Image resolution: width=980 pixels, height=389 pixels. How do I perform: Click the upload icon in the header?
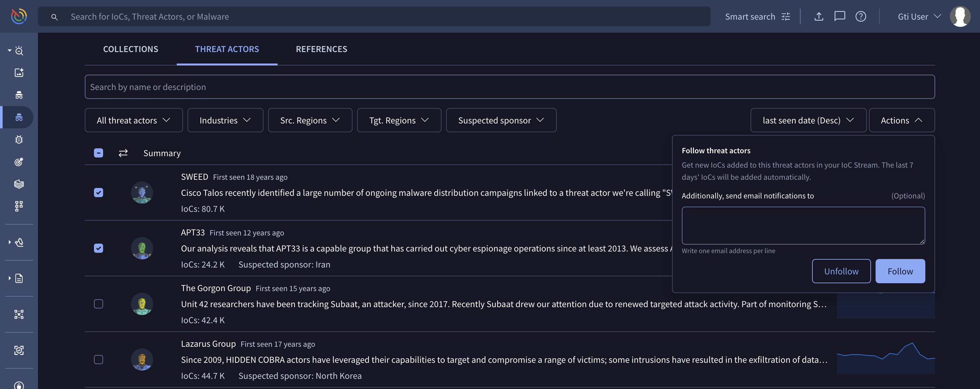coord(819,16)
